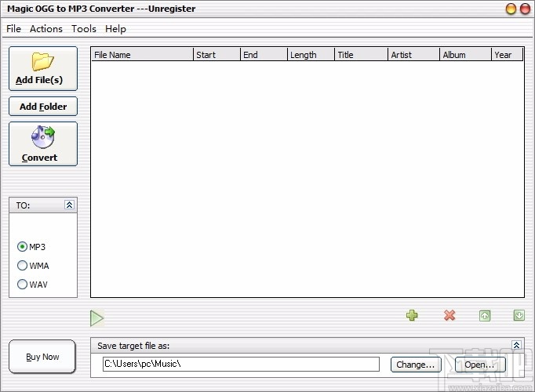Click the Album column header
The width and height of the screenshot is (535, 392).
[x=465, y=55]
